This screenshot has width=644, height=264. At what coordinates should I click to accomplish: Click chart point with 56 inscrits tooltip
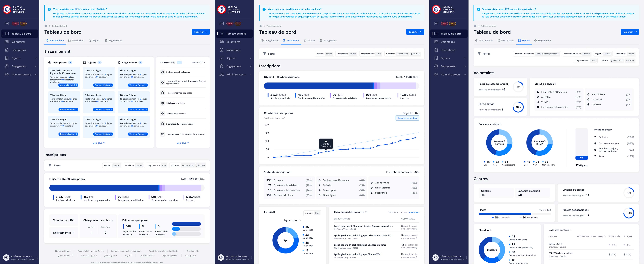pos(326,152)
